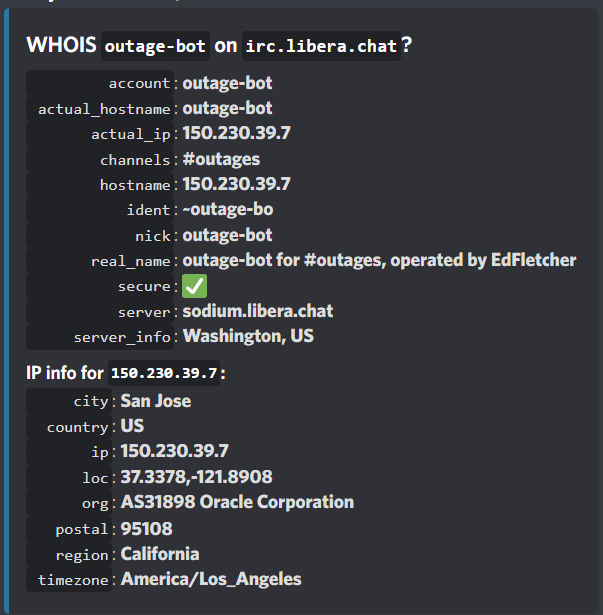Click the sodium.libera.chat server value
The height and width of the screenshot is (615, 603).
coord(258,311)
